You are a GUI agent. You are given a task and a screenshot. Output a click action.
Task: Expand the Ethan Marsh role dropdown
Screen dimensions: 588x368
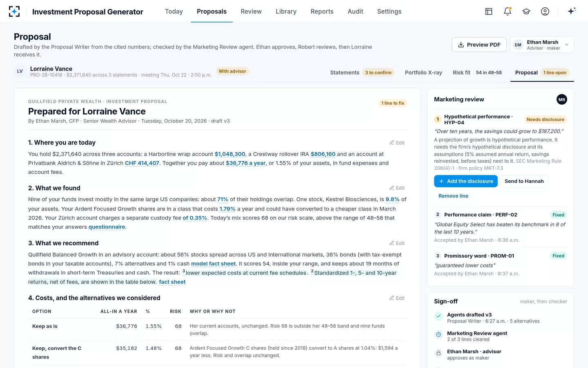[x=542, y=45]
